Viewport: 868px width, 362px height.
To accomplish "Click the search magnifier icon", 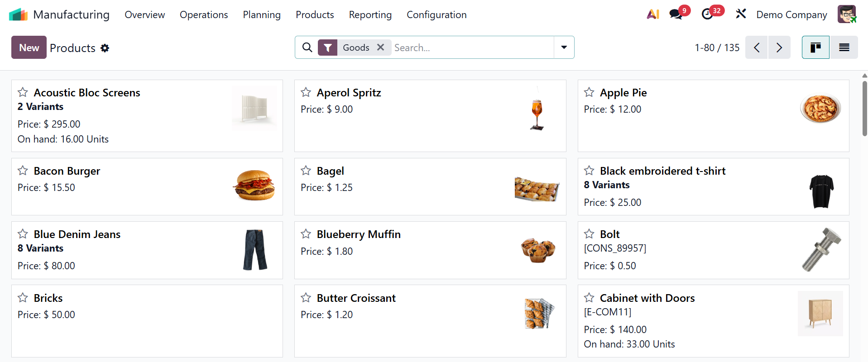I will pos(307,48).
